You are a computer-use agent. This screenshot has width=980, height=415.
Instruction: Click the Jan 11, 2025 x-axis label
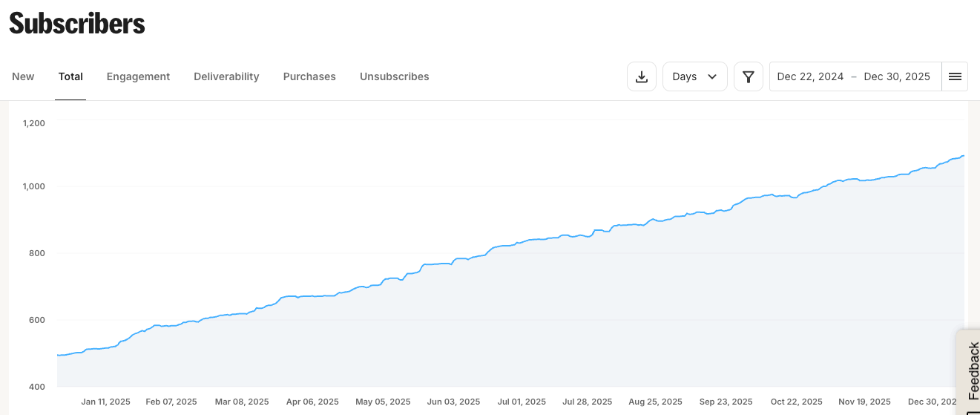(x=105, y=402)
